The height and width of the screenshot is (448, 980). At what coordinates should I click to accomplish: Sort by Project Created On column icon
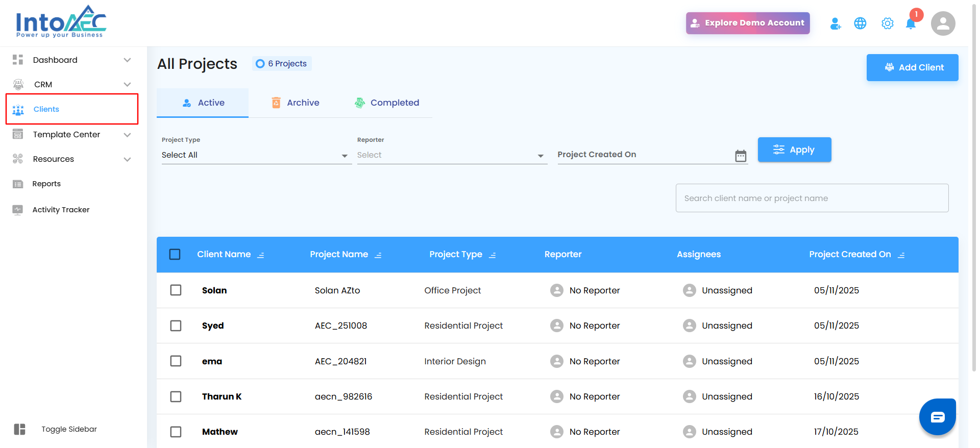point(901,255)
